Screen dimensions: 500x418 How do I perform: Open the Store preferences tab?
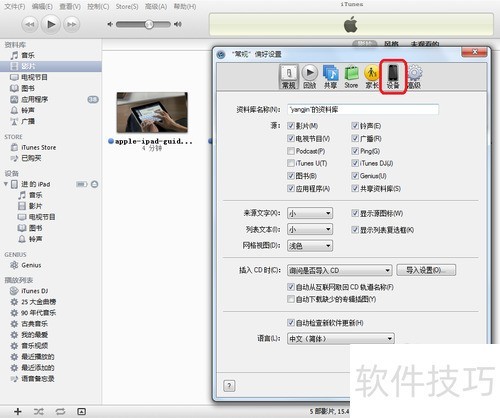[351, 77]
